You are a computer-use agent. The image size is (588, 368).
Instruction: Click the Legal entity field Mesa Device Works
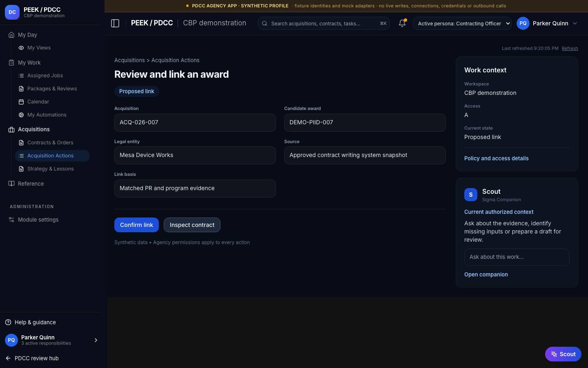(195, 155)
